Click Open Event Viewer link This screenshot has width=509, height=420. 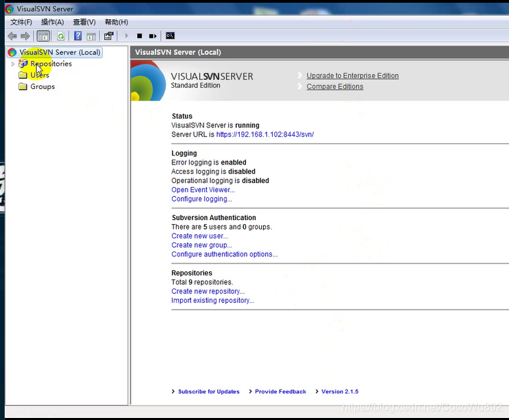203,190
